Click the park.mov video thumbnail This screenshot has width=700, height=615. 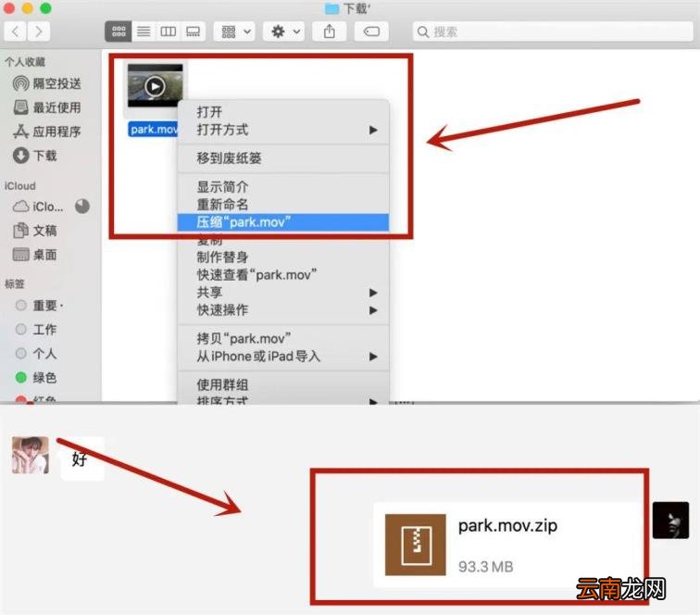point(155,86)
